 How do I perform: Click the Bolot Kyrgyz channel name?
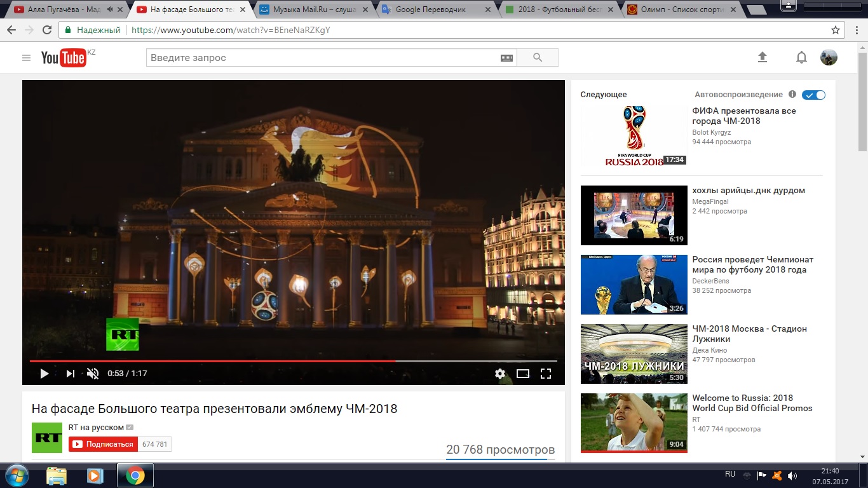pyautogui.click(x=711, y=132)
